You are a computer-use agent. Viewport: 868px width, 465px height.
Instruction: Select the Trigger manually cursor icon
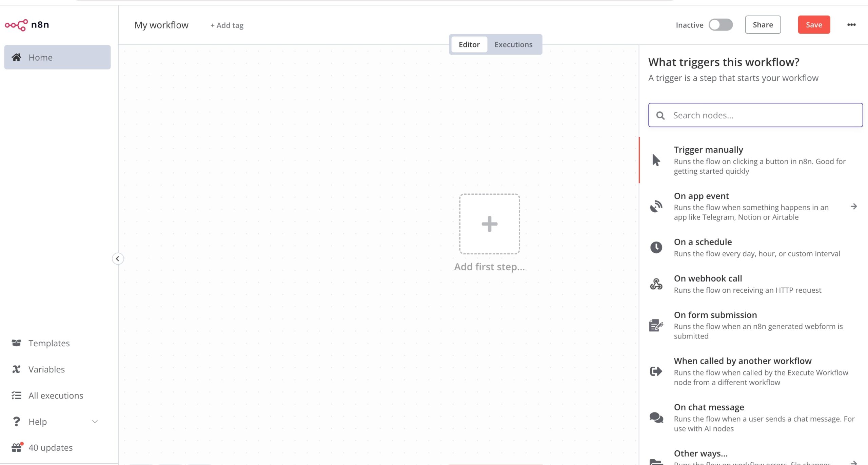656,160
